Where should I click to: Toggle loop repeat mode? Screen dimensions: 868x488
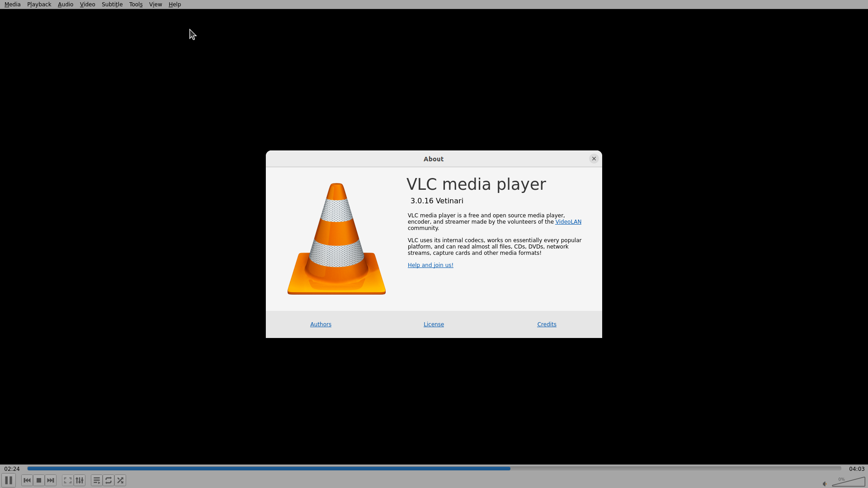(108, 480)
